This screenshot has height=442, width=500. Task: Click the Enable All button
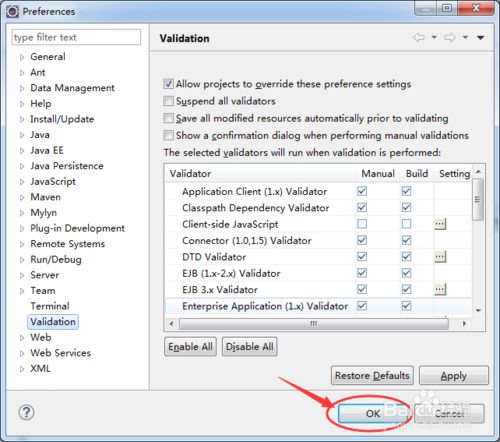coord(190,347)
